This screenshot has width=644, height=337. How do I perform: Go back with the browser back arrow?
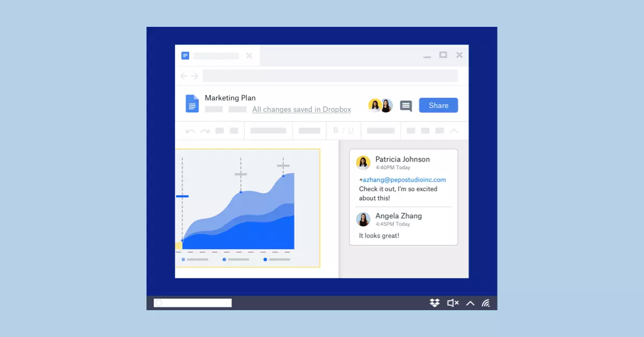coord(184,76)
